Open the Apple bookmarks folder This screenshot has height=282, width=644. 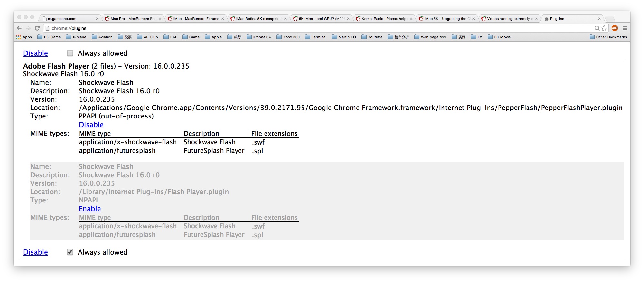(x=213, y=37)
